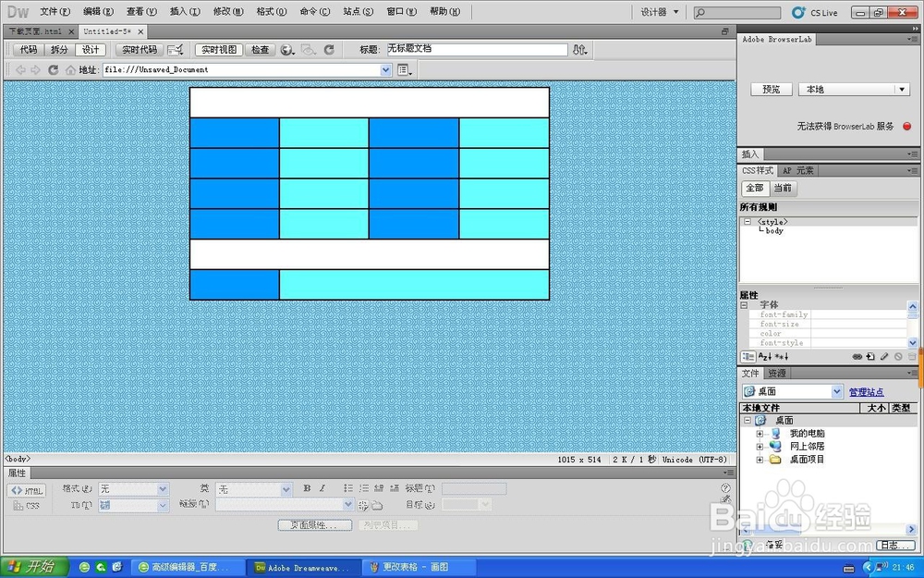Edit CSS rule pencil icon
Screen dimensions: 924x578
[884, 357]
